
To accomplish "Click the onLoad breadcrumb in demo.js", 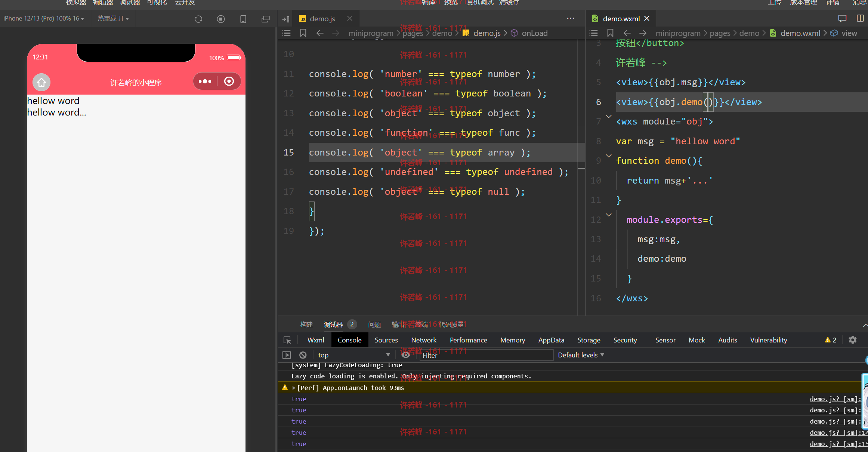I will click(535, 33).
